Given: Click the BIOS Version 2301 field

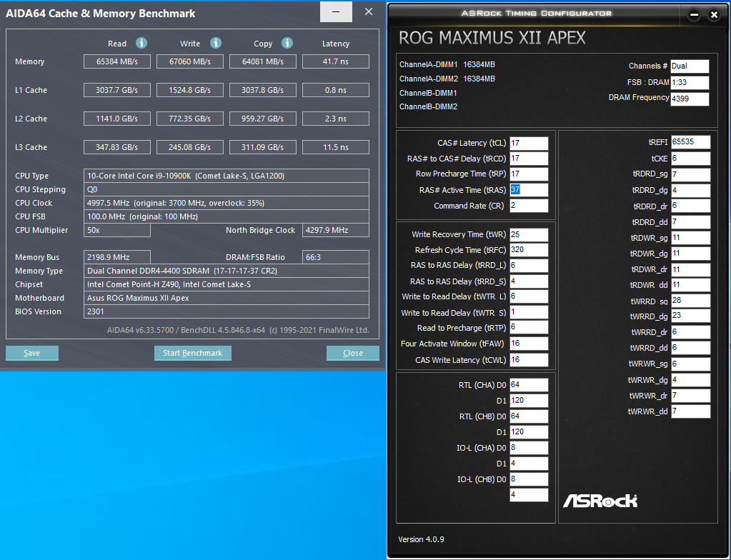Looking at the screenshot, I should point(227,311).
